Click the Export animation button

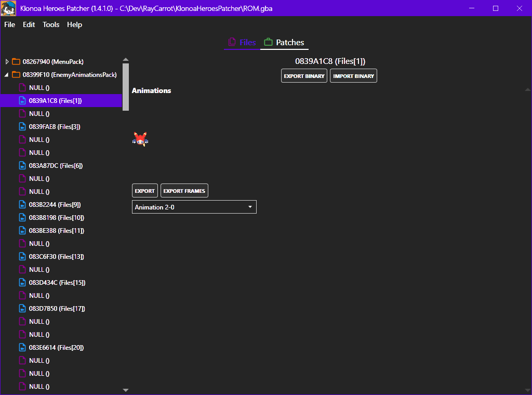pos(144,191)
